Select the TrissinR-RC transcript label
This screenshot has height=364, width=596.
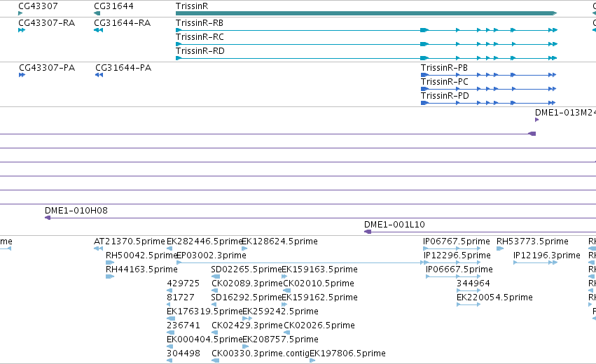(x=200, y=37)
